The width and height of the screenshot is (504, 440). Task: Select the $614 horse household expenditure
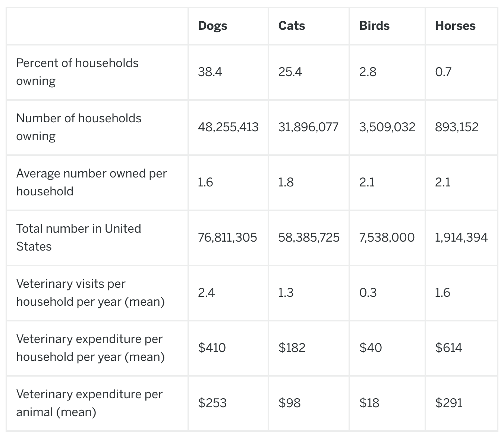448,348
